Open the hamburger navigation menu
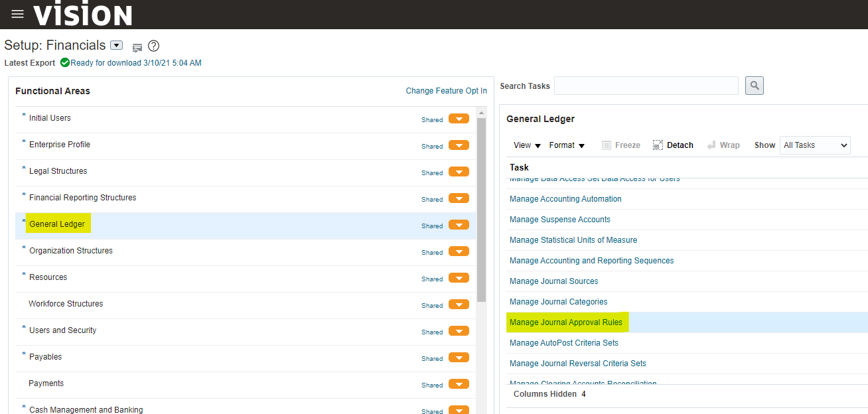 pyautogui.click(x=17, y=14)
